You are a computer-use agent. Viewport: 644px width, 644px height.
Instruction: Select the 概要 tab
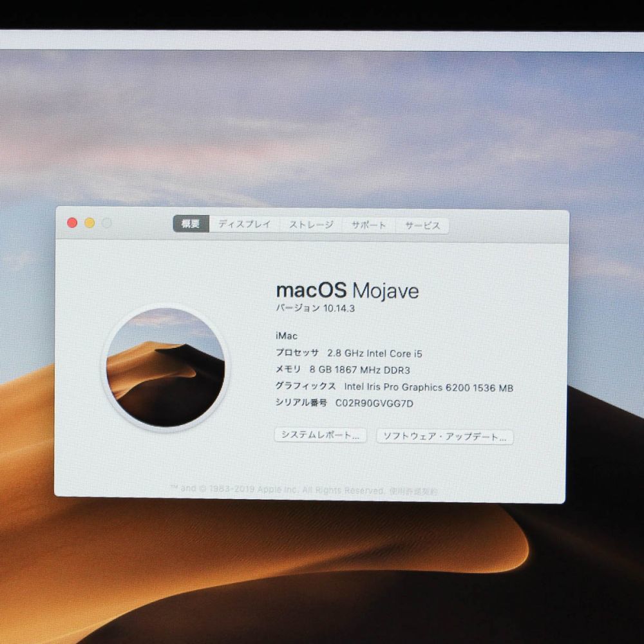[191, 224]
